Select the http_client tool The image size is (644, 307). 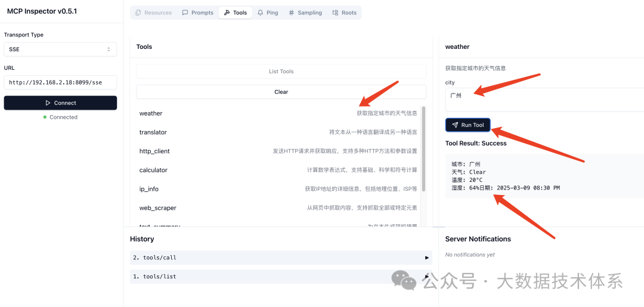[278, 151]
